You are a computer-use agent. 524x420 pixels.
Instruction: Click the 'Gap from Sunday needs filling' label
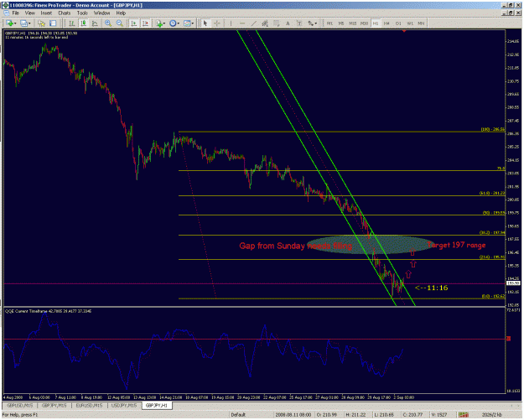296,246
